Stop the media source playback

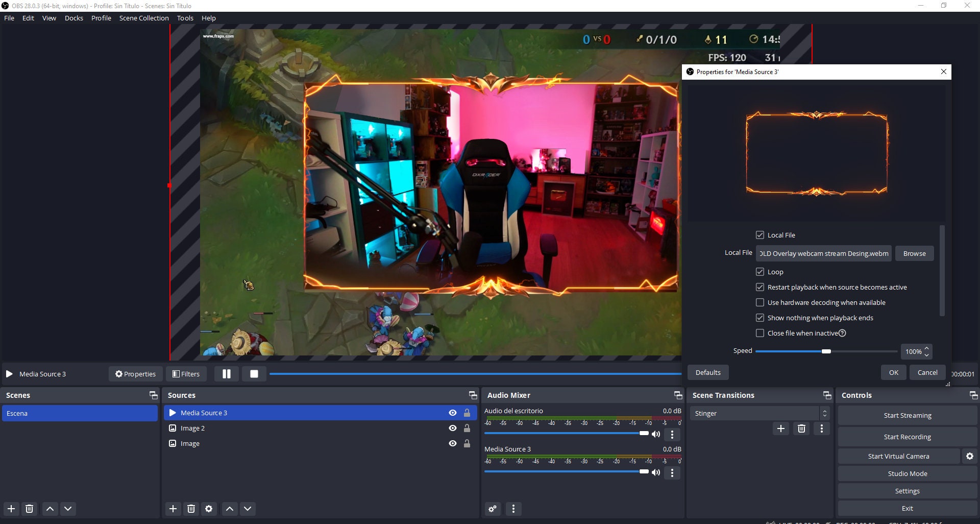(x=254, y=373)
